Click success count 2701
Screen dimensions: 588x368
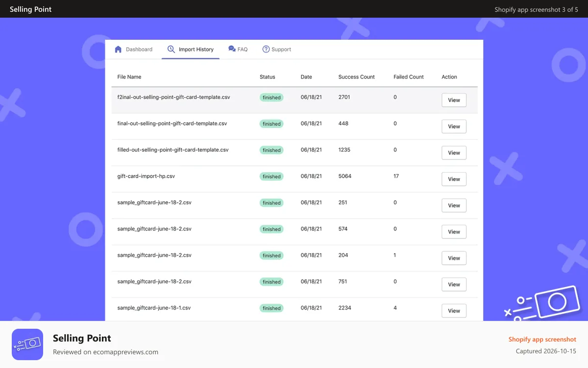point(344,97)
